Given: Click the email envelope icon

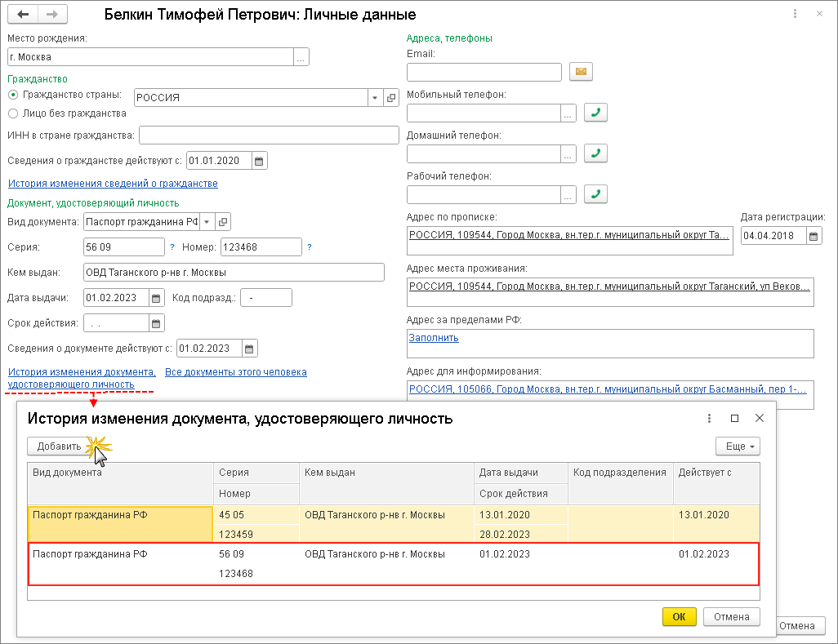Looking at the screenshot, I should click(581, 72).
